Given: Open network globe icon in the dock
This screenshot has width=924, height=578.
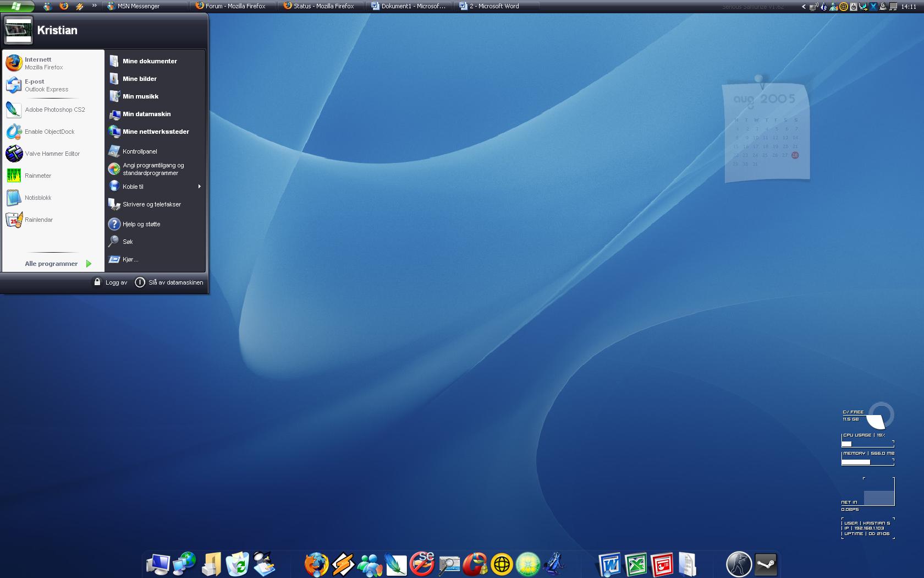Looking at the screenshot, I should (185, 564).
